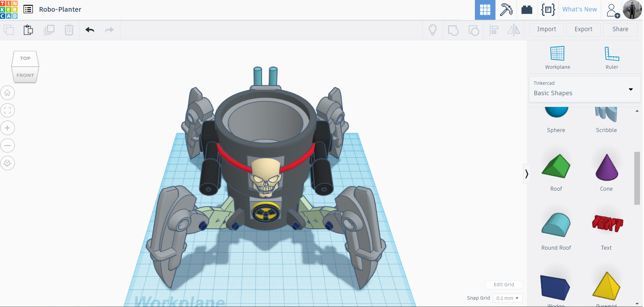Select the Scribble shape

point(606,120)
